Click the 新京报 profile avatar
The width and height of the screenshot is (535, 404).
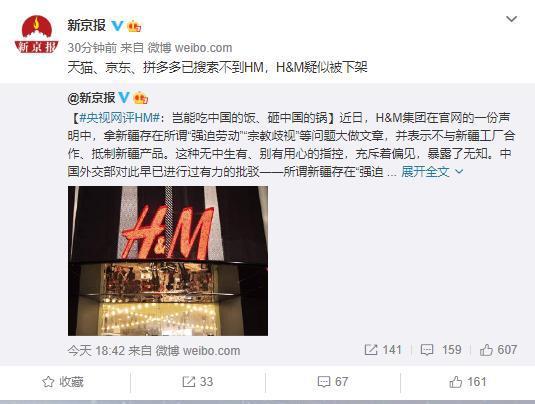point(37,34)
